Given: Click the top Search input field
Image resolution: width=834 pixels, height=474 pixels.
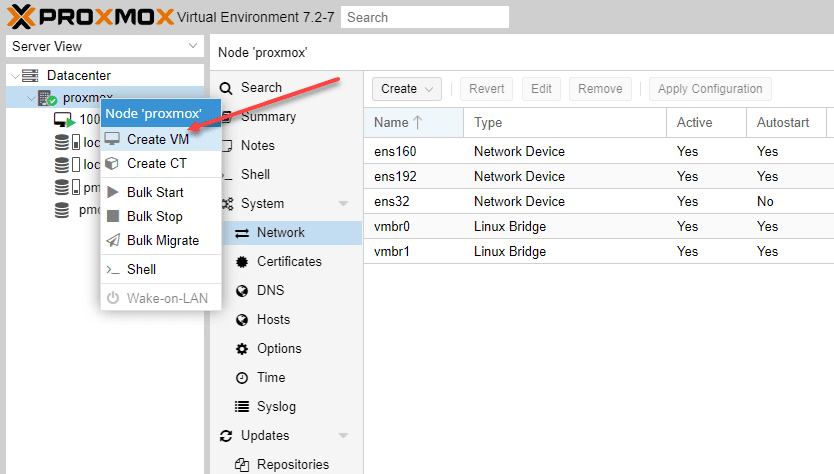Looking at the screenshot, I should (424, 17).
